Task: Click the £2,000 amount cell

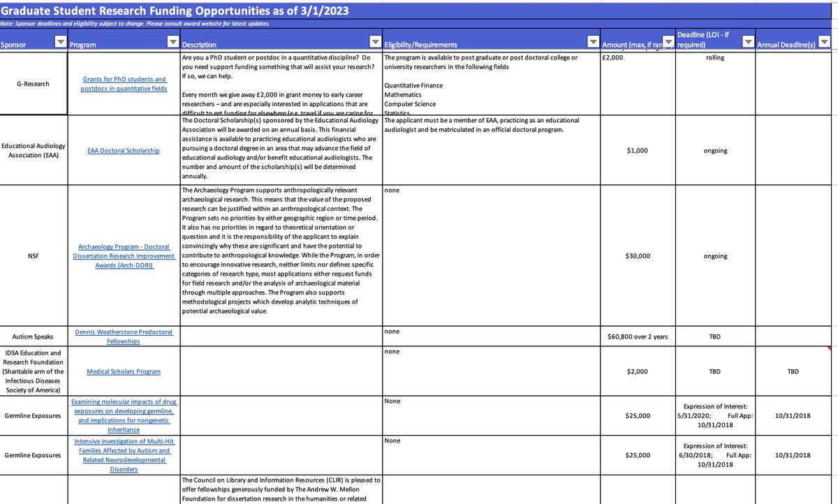Action: click(638, 84)
